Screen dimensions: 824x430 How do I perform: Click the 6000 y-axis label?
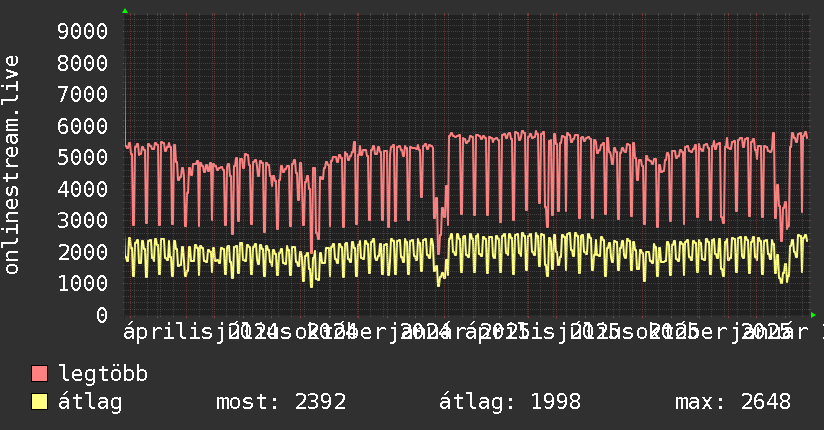pos(83,126)
